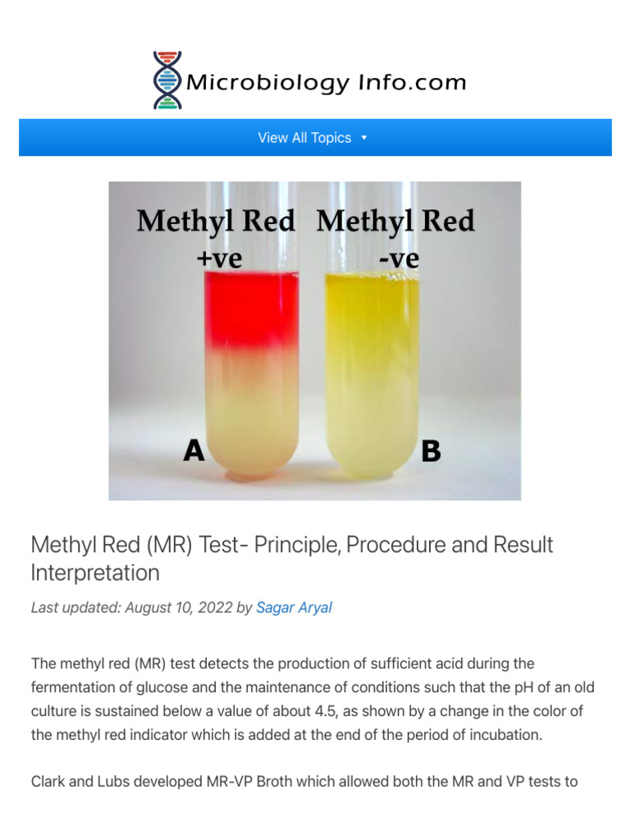This screenshot has width=630, height=840.
Task: Click the 'Methyl Red (MR) Test' heading line
Action: (291, 545)
